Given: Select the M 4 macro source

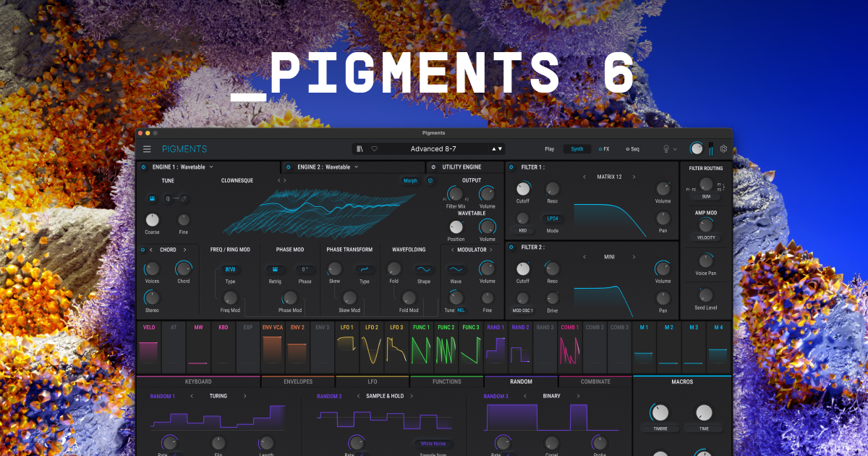Looking at the screenshot, I should [718, 347].
